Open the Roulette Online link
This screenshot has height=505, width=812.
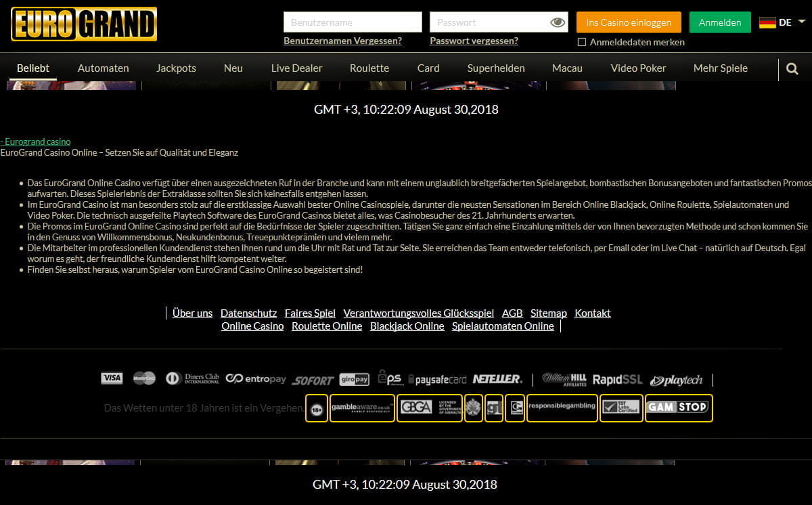327,326
